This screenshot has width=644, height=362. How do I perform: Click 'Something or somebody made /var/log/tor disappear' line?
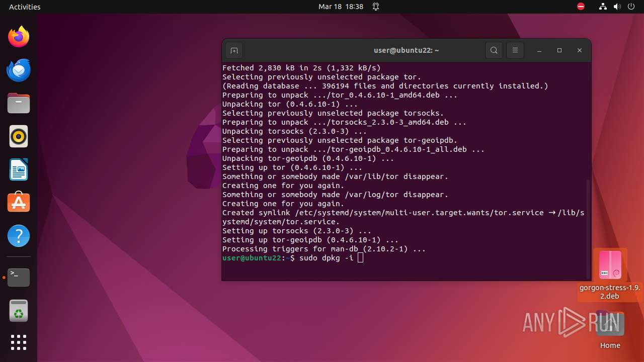(x=335, y=195)
